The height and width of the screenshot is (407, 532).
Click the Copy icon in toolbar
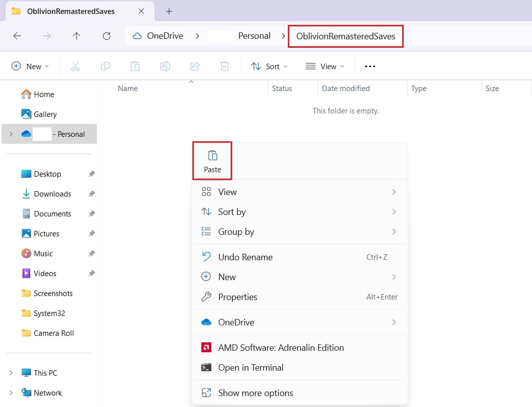(x=105, y=66)
